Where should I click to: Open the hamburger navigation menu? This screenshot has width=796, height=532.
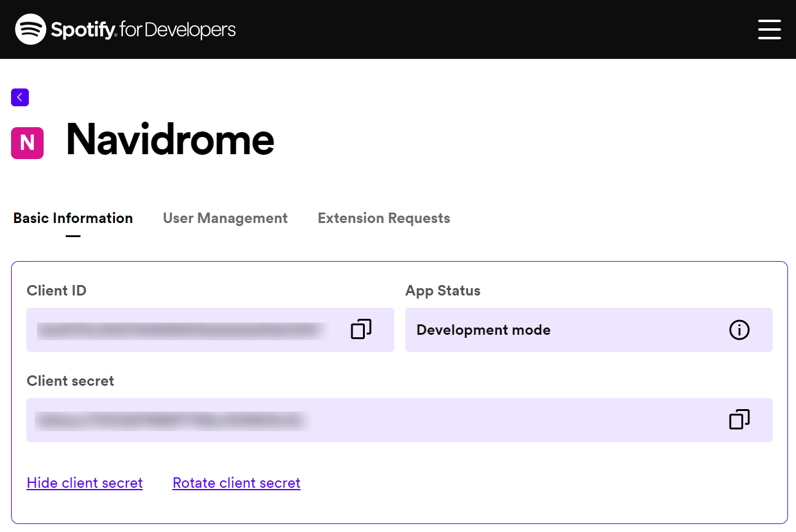tap(769, 29)
